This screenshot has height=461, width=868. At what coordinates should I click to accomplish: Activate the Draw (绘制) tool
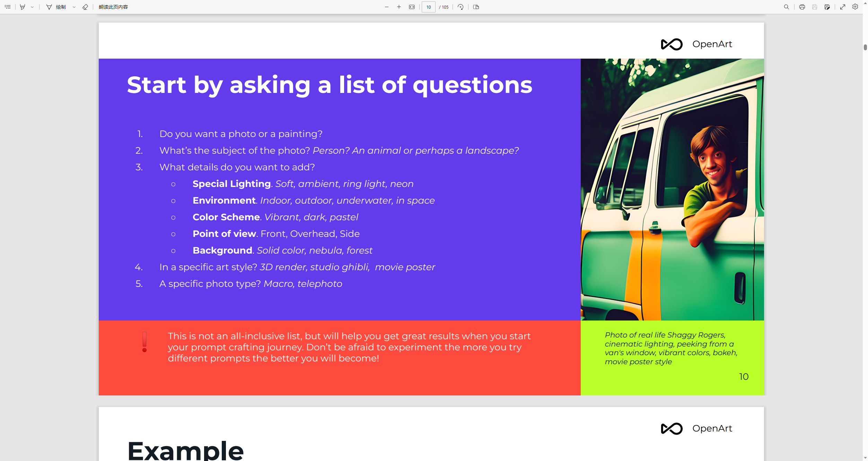[x=56, y=7]
